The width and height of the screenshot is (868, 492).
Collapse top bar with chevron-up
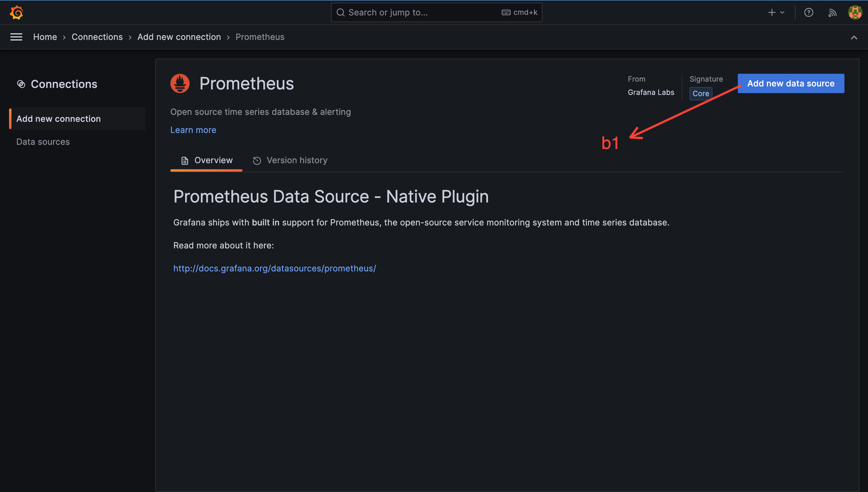pos(854,37)
